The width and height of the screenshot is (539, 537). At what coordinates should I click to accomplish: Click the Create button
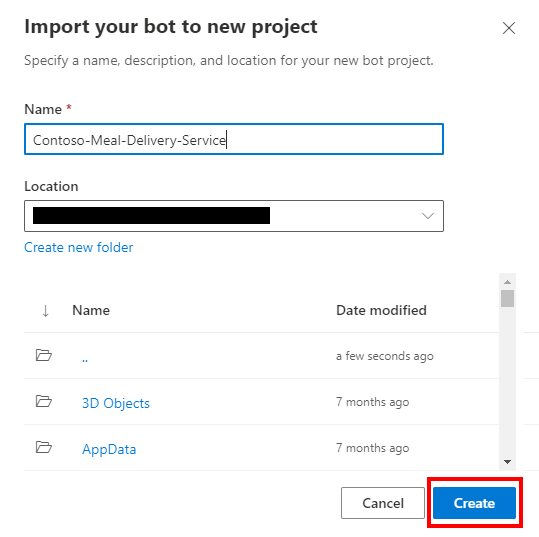click(474, 503)
